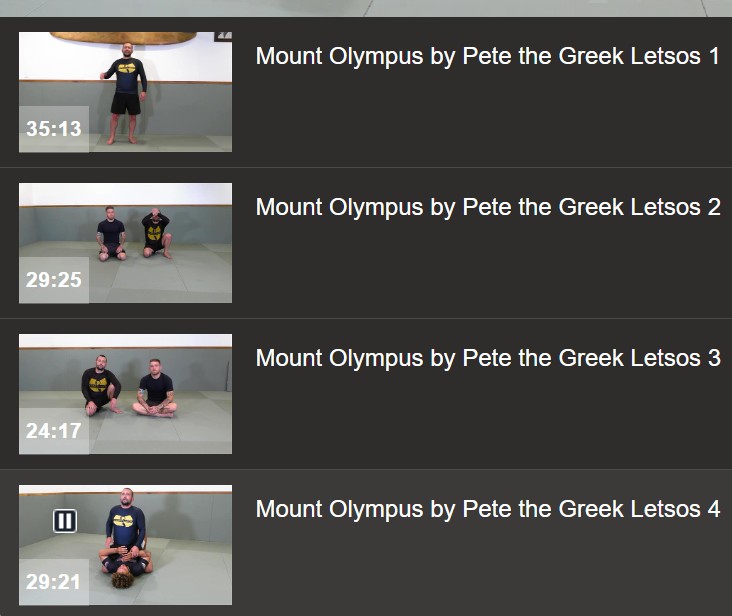The image size is (732, 616).
Task: Click the 35:13 duration badge
Action: [x=54, y=129]
